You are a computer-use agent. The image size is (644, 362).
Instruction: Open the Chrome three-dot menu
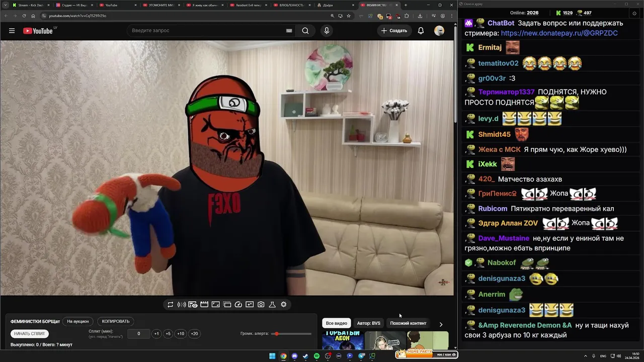(451, 16)
